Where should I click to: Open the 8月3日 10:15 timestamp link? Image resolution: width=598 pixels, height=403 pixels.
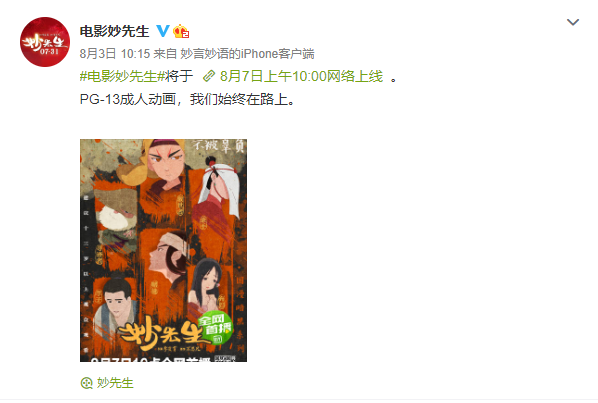click(115, 54)
